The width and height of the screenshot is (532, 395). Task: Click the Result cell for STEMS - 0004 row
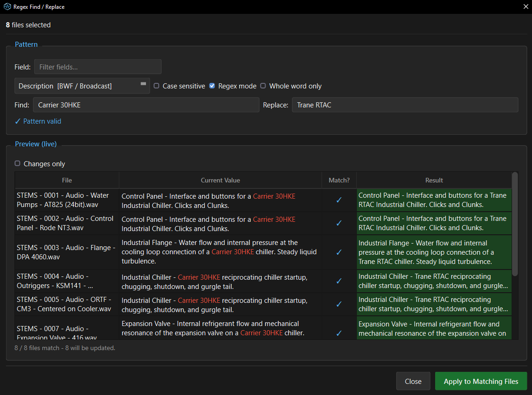[x=434, y=281]
